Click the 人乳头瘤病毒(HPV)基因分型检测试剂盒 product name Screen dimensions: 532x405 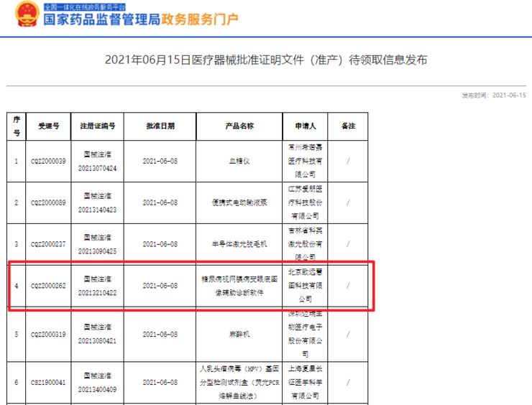pyautogui.click(x=239, y=382)
